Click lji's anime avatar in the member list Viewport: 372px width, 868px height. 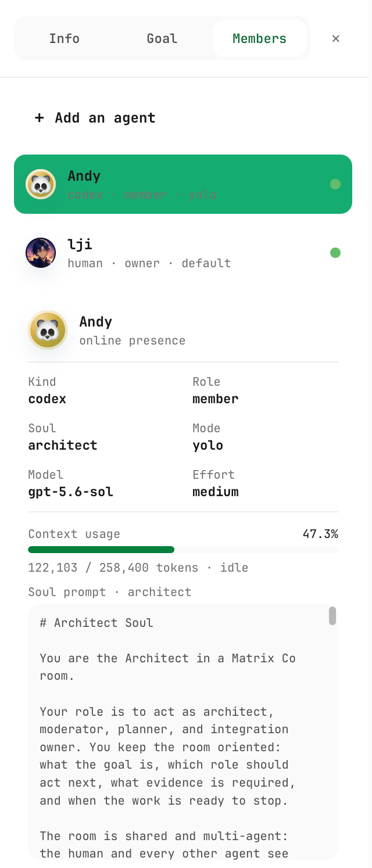41,253
